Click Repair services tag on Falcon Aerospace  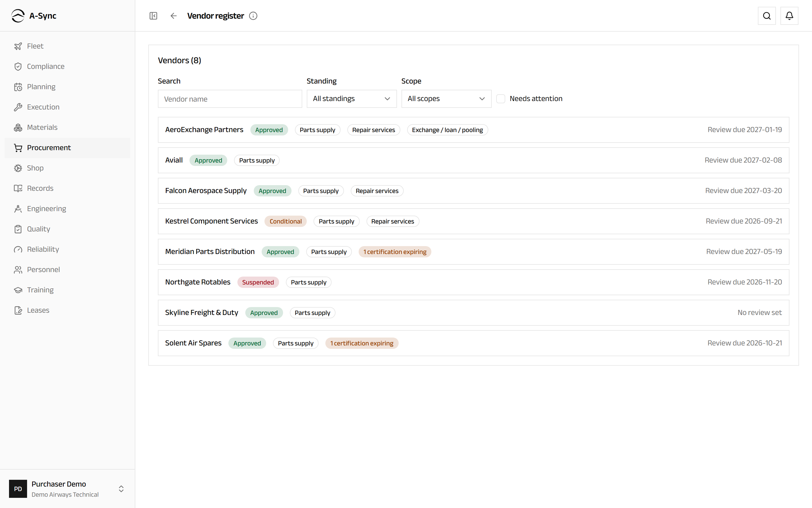[x=377, y=191]
